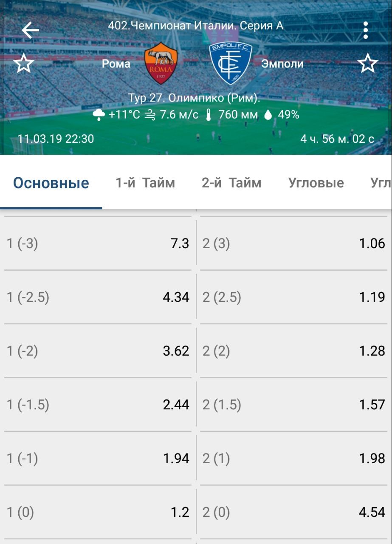Choose 2 (1.5) odds 1.57
The image size is (392, 544).
pyautogui.click(x=294, y=405)
